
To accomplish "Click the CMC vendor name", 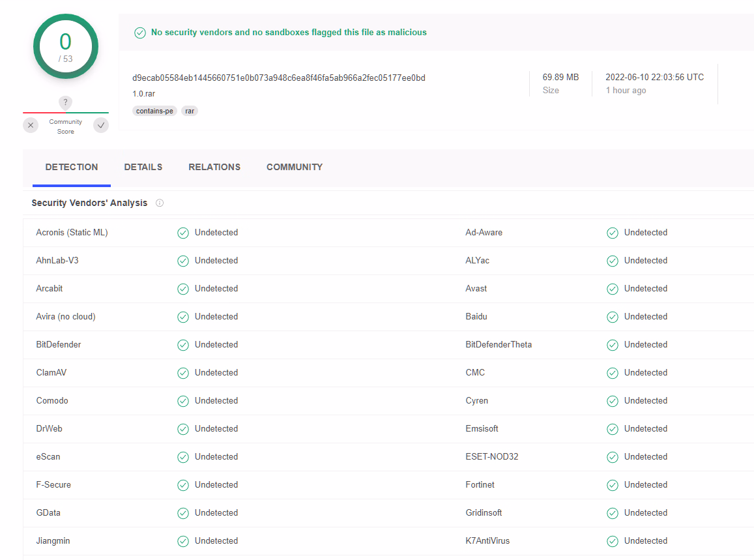I will [475, 372].
